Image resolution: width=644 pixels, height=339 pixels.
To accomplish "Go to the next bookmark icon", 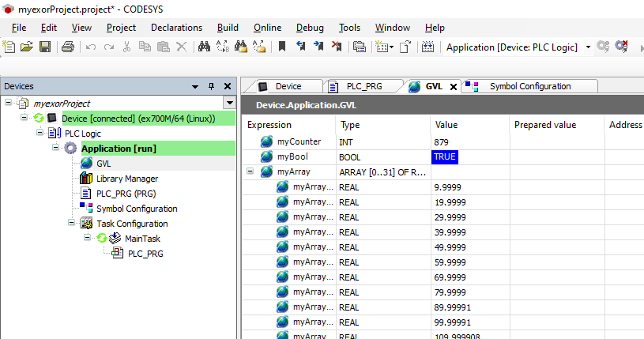I will click(318, 47).
